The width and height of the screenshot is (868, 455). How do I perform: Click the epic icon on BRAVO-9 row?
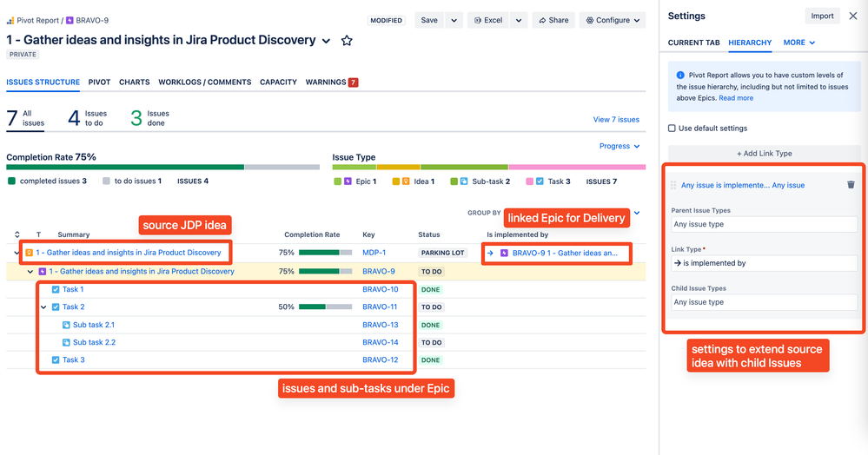click(x=42, y=272)
